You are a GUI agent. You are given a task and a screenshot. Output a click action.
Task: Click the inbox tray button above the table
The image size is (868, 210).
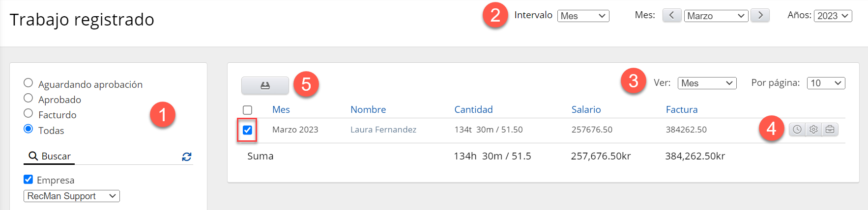tap(265, 85)
